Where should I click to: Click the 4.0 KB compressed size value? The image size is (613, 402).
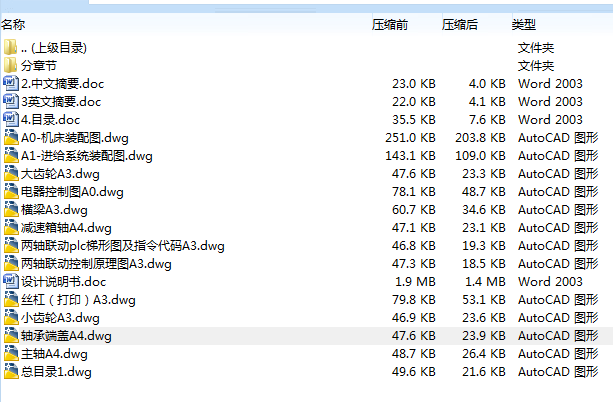click(x=487, y=84)
